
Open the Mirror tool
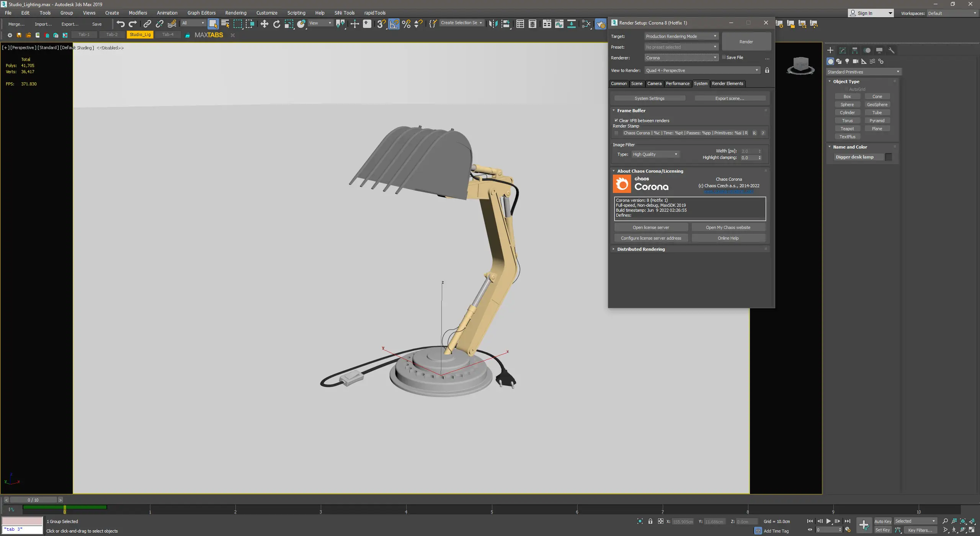pos(493,24)
